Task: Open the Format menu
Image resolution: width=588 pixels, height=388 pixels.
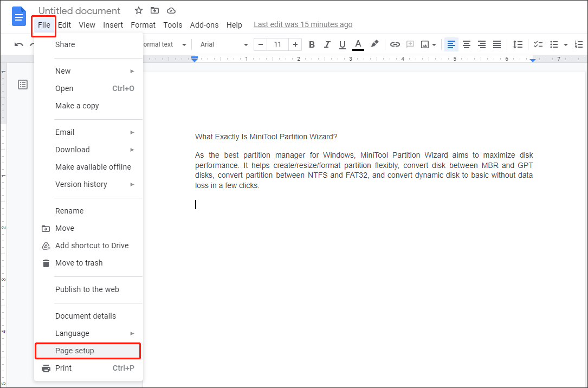Action: 143,25
